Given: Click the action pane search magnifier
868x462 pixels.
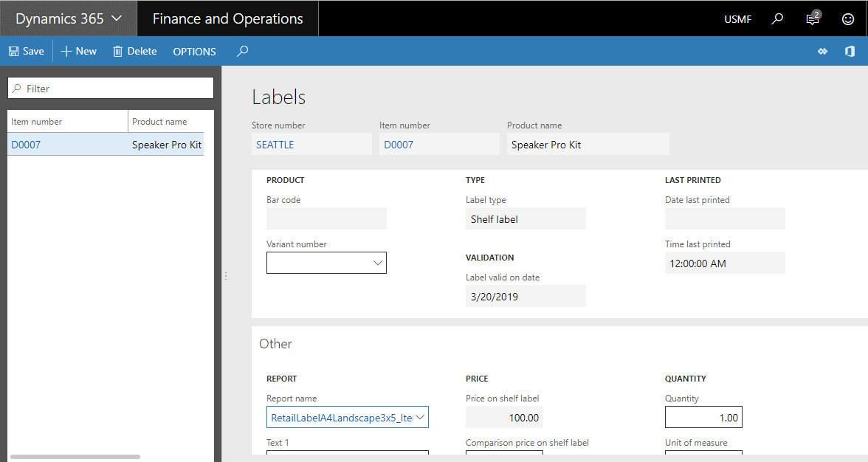Looking at the screenshot, I should click(x=242, y=52).
